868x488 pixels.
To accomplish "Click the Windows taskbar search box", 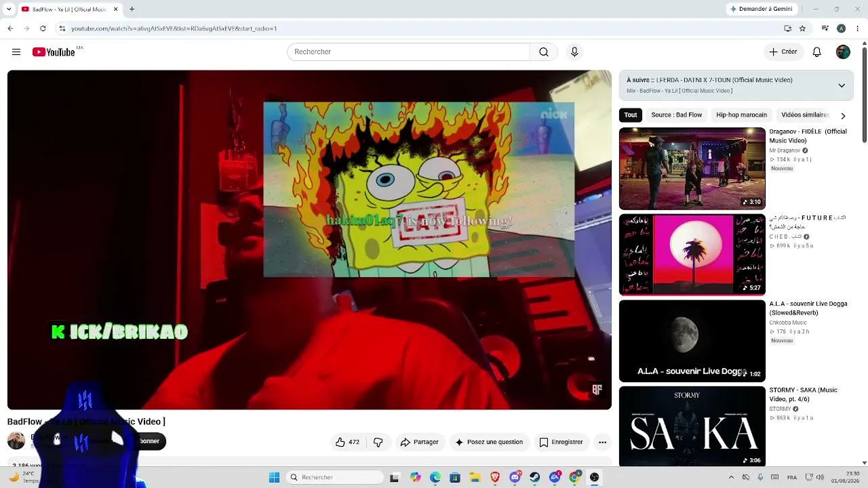I will (x=334, y=477).
